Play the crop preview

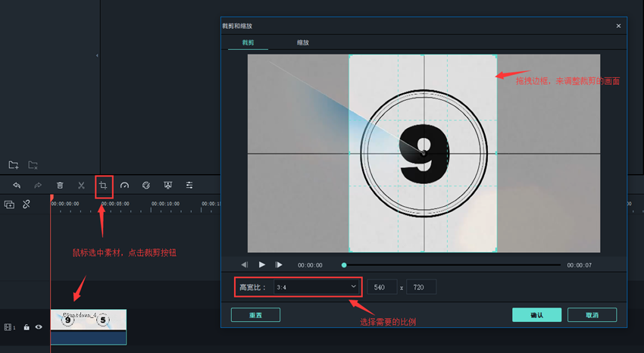pyautogui.click(x=262, y=265)
